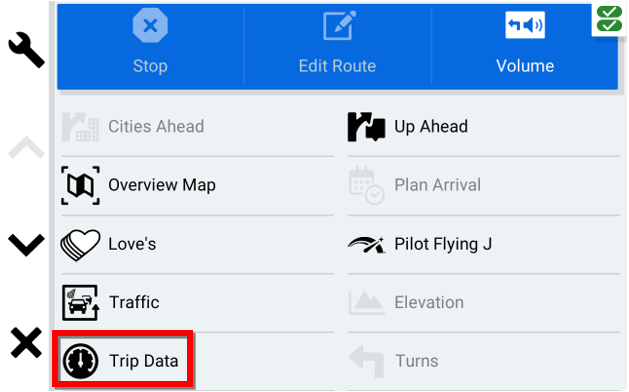This screenshot has height=392, width=629.
Task: Collapse menu with the greyed up chevron
Action: tap(26, 147)
